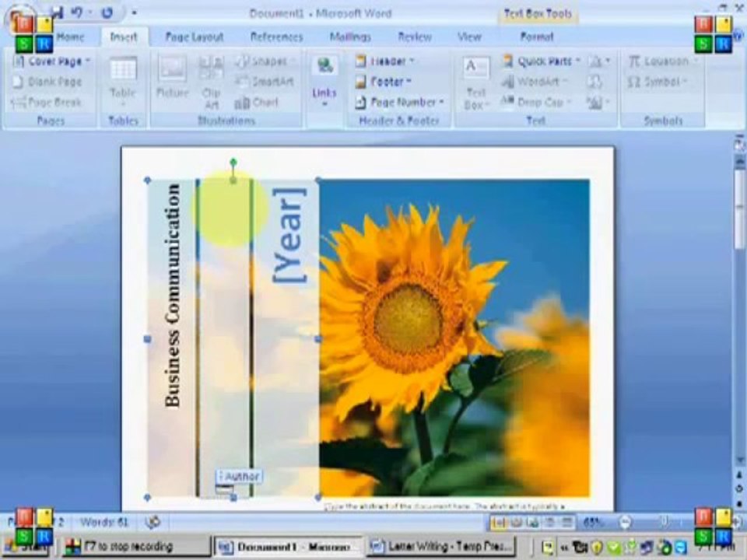Open the Header dropdown
The image size is (747, 560).
[385, 61]
